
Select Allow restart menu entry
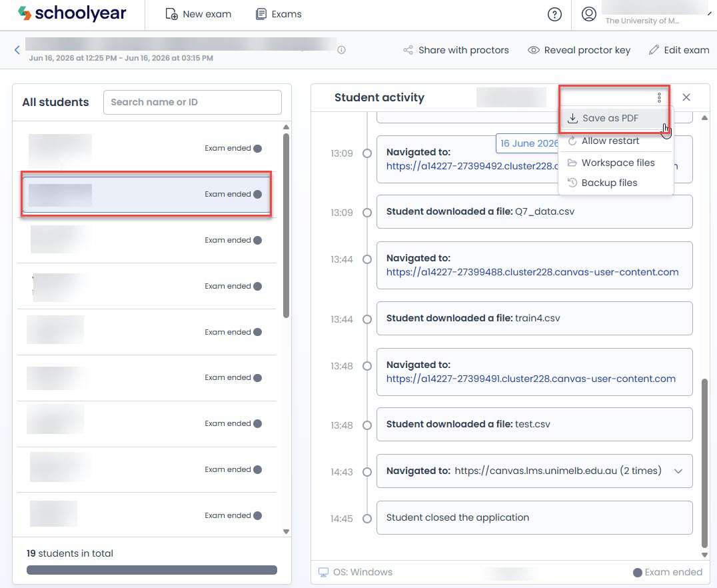coord(616,141)
